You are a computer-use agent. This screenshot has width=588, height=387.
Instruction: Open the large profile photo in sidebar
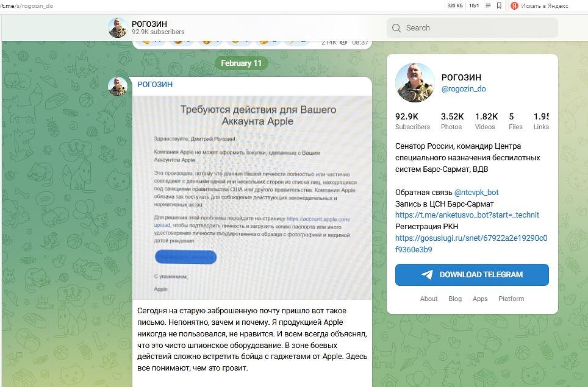click(x=415, y=82)
